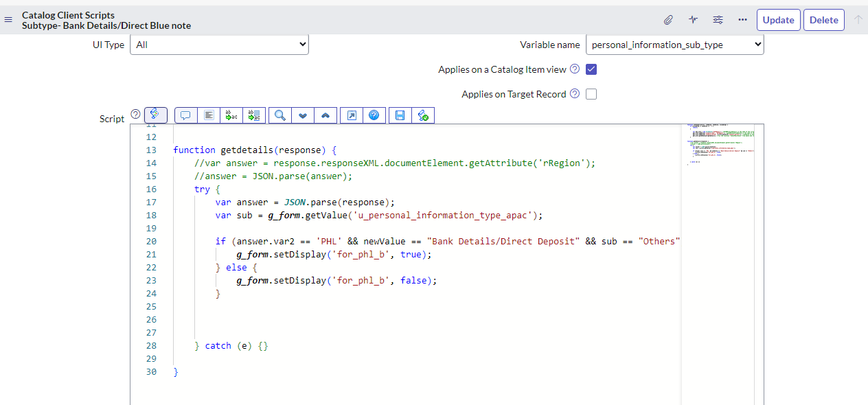This screenshot has height=405, width=868.
Task: Click the find next down-chevron icon
Action: [x=303, y=115]
